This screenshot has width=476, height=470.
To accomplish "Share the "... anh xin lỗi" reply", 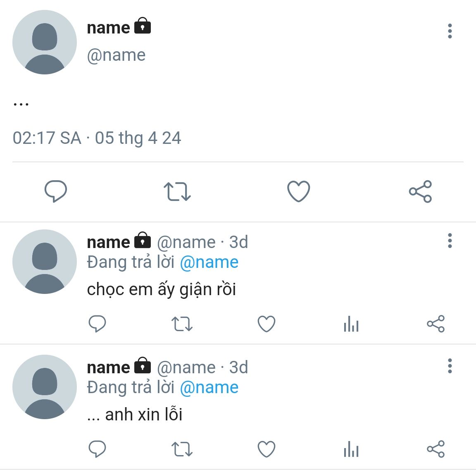I will pos(436,449).
